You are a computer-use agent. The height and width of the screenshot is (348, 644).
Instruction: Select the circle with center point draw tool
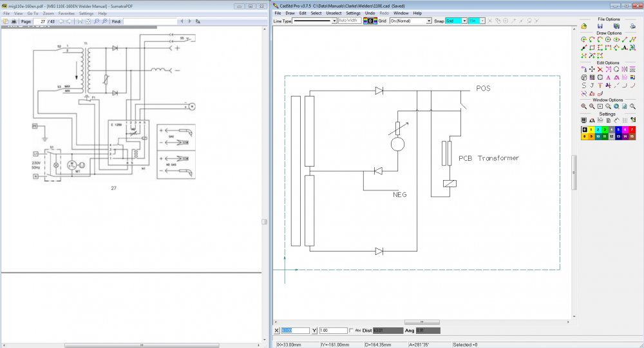pyautogui.click(x=609, y=39)
